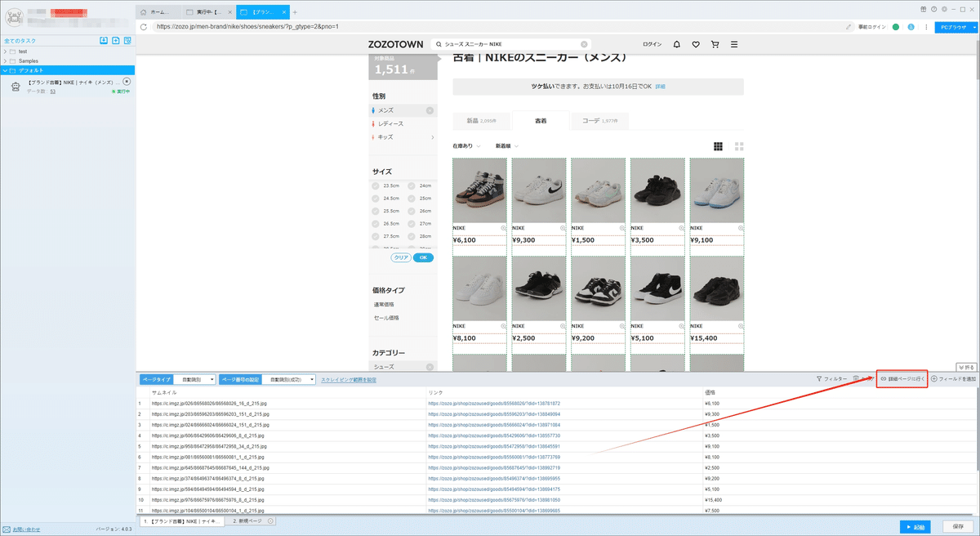Select the 新品 products tab
This screenshot has width=980, height=536.
(x=481, y=121)
